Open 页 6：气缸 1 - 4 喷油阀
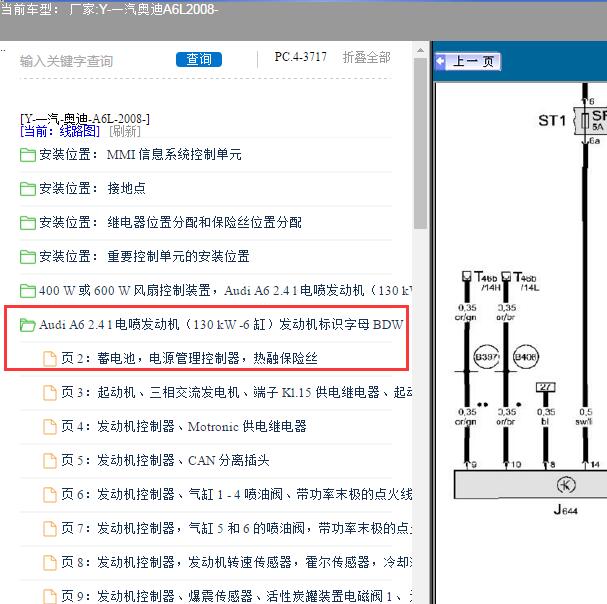 click(x=237, y=495)
